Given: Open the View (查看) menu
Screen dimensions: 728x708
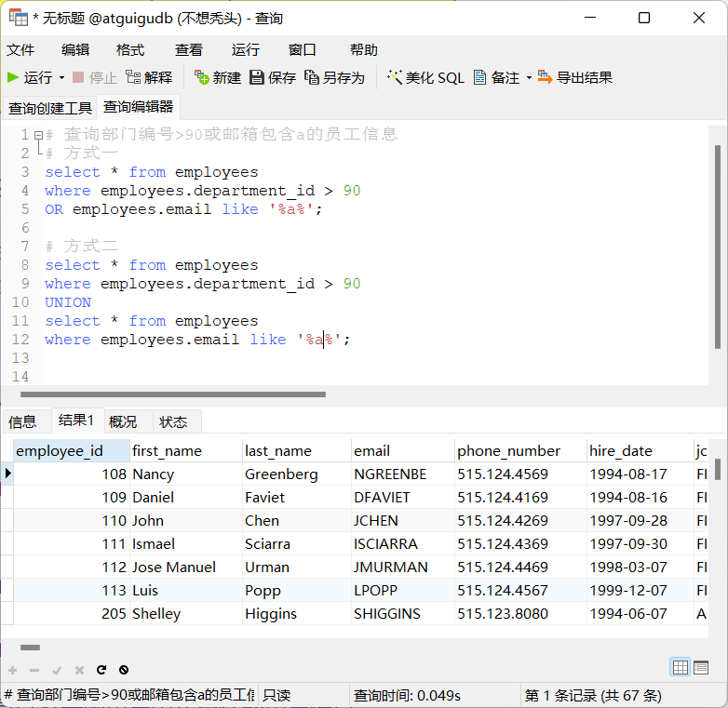Looking at the screenshot, I should point(189,49).
